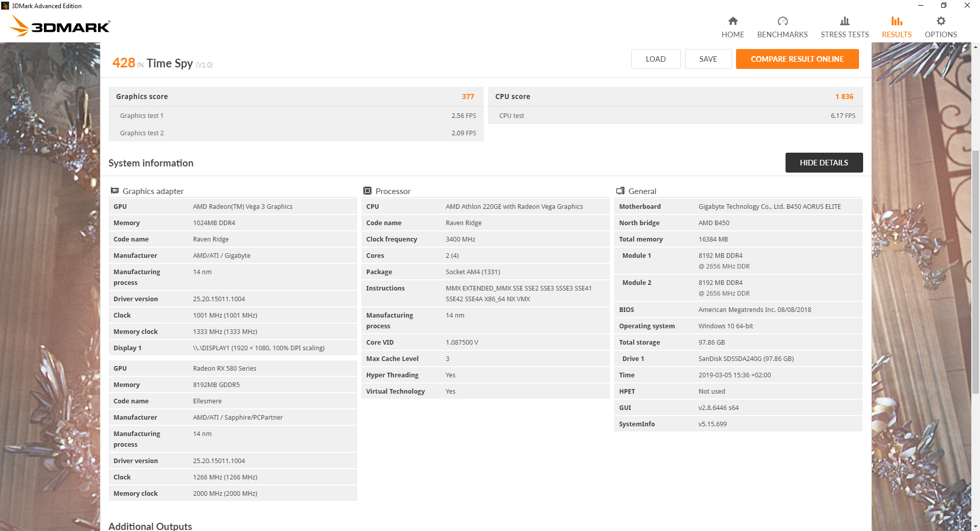
Task: Click 'Socket AM4 (1331)' package value
Action: [x=473, y=272]
